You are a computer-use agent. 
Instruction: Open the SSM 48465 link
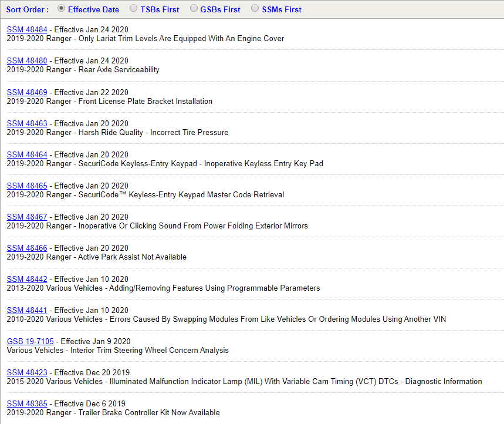(27, 186)
